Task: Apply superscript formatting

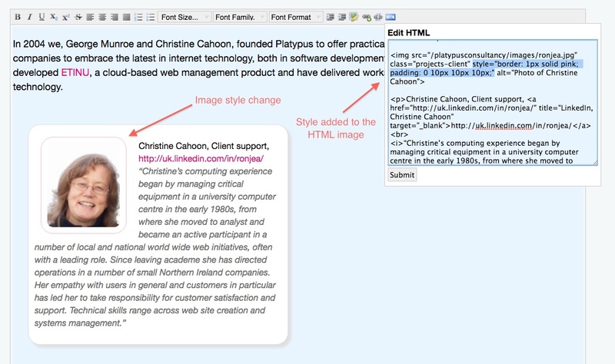Action: [65, 16]
